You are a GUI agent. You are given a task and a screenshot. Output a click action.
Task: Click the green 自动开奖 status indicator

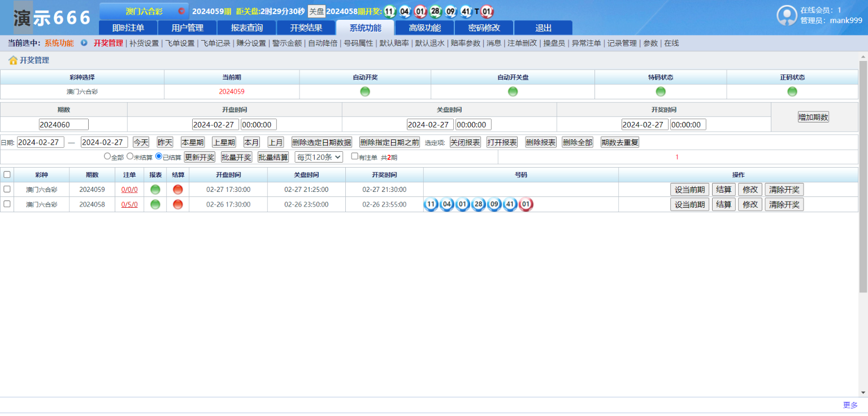coord(365,91)
